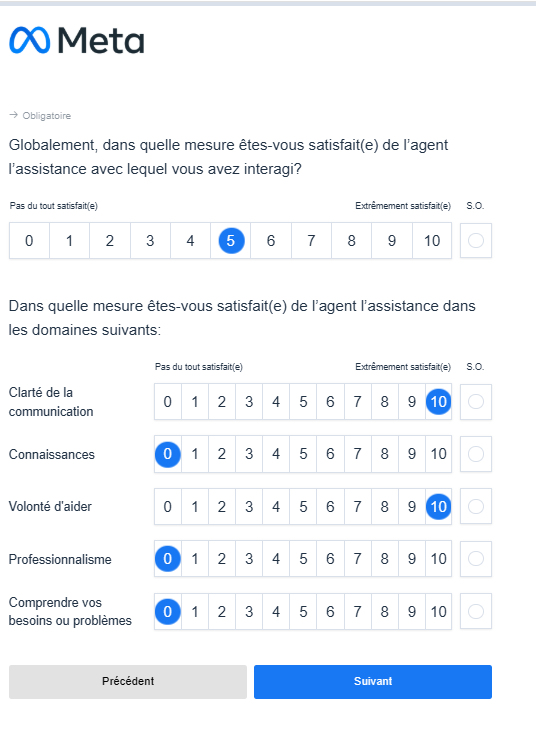Select rating 10 for overall agent satisfaction
Screen dimensions: 536x734
pos(432,241)
